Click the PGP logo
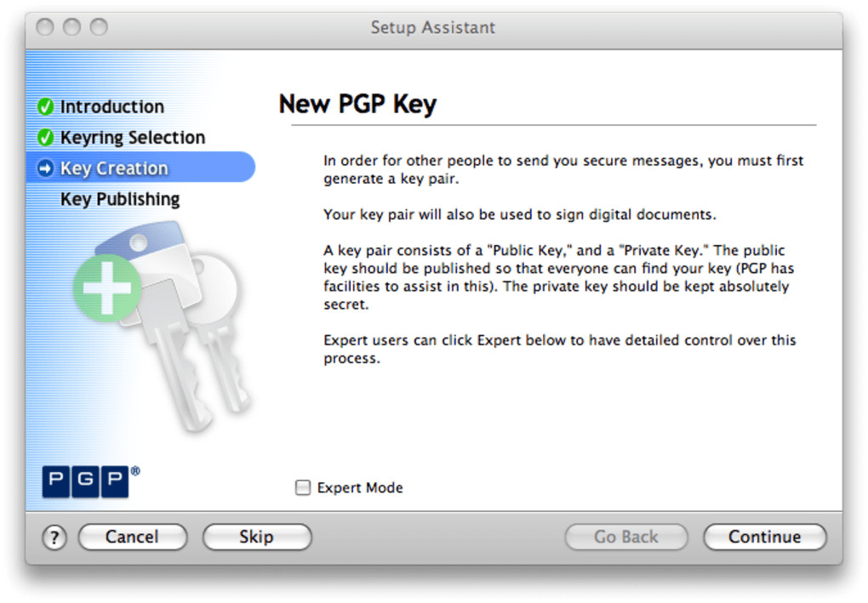Viewport: 868px width, 603px height. [86, 481]
